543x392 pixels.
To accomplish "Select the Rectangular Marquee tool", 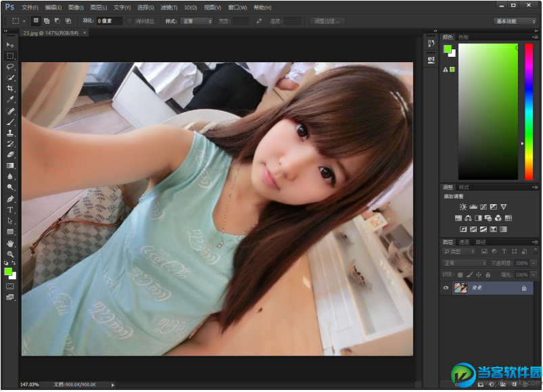I will click(x=10, y=55).
